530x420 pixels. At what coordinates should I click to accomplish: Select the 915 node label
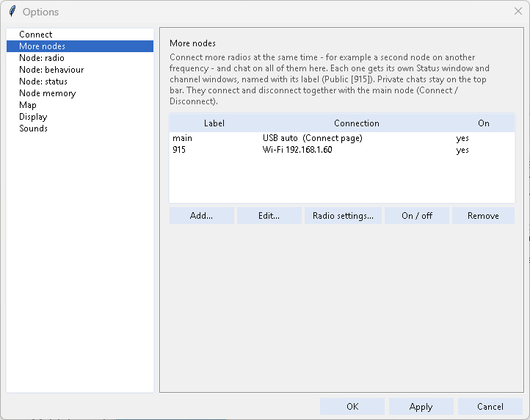coord(179,150)
